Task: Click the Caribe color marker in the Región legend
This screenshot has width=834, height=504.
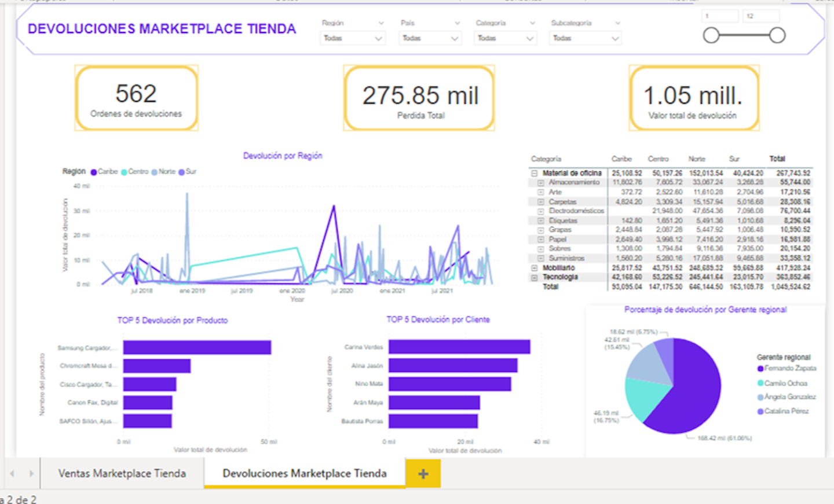Action: (93, 171)
